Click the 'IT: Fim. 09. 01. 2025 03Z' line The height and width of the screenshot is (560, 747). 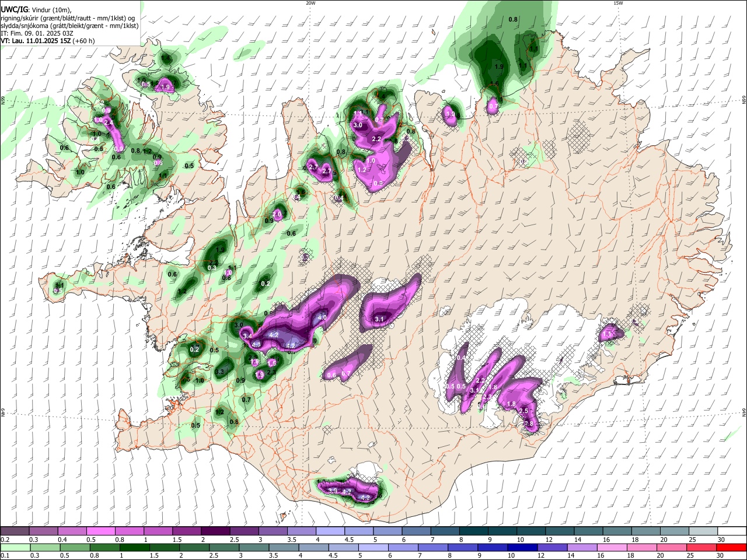pos(37,33)
